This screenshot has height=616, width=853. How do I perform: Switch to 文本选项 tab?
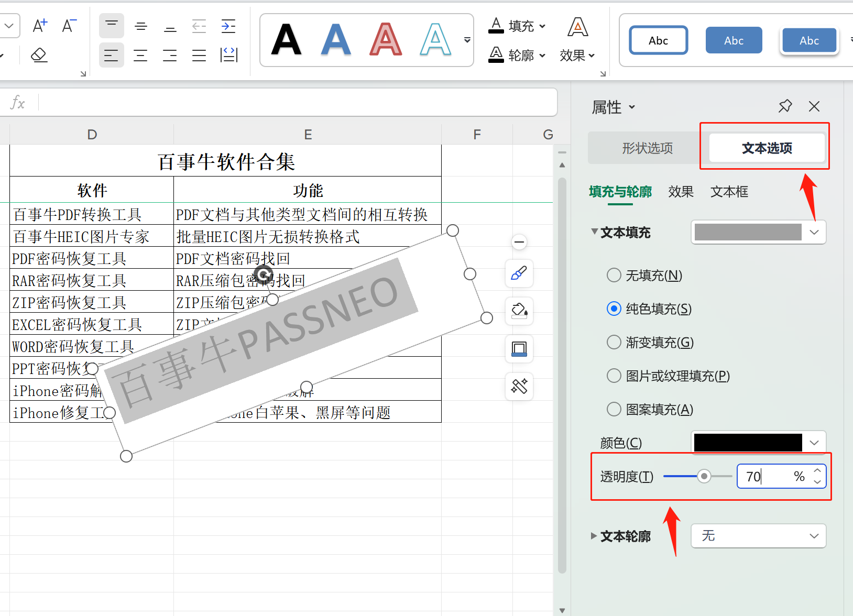point(767,148)
